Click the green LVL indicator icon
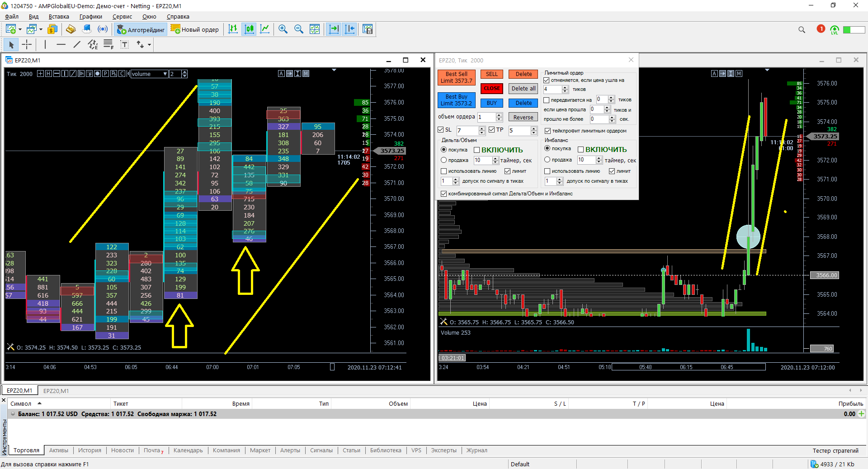Screen dimensions: 868x469 point(835,30)
